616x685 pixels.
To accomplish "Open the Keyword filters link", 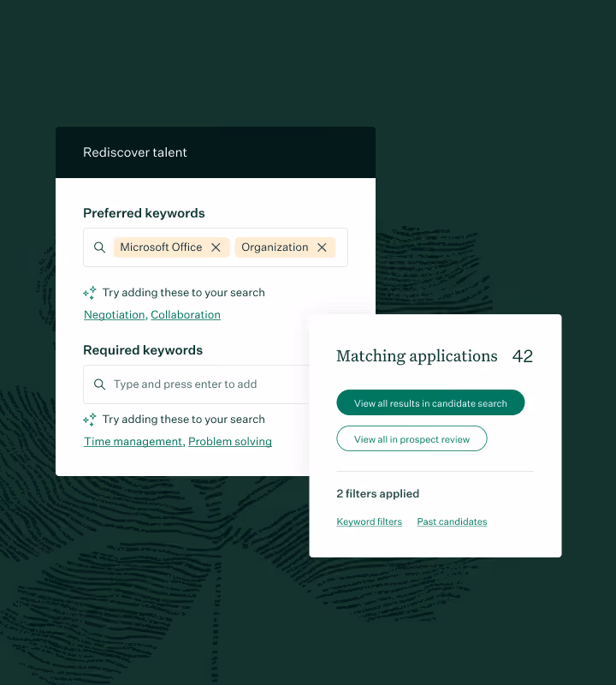I will coord(370,521).
